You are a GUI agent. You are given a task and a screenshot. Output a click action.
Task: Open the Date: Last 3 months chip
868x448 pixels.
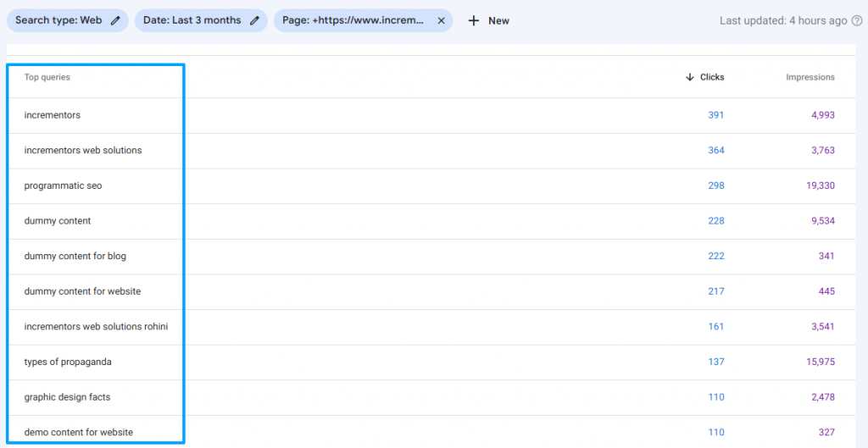pos(201,20)
